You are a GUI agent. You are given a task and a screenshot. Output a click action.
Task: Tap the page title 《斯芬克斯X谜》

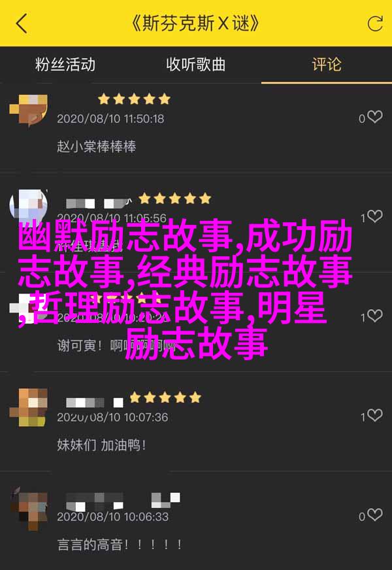tap(195, 24)
